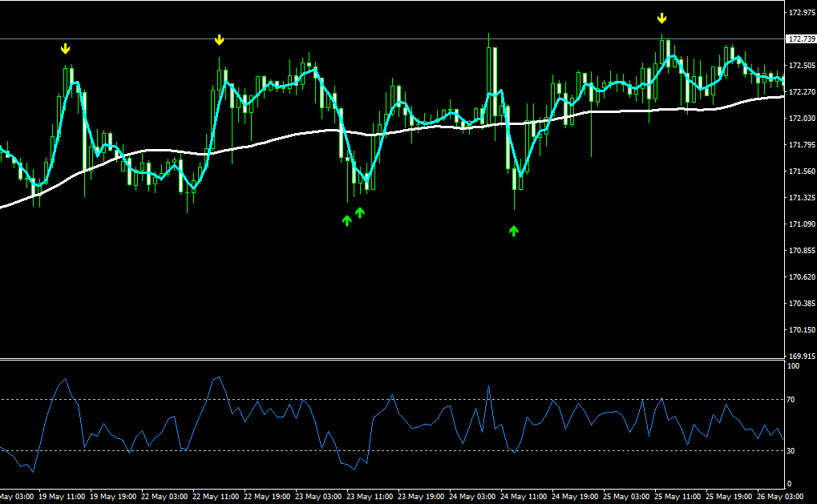Click the 19 May 11:00 time label

pos(62,497)
